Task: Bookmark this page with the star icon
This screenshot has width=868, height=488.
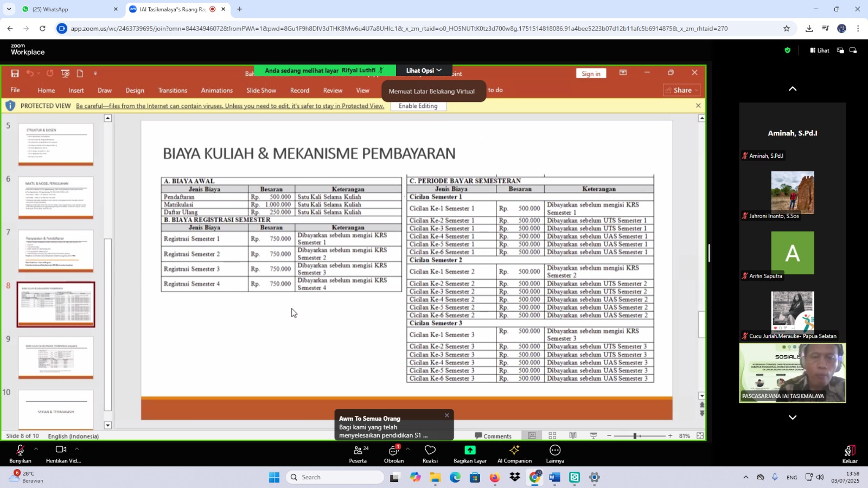Action: pyautogui.click(x=786, y=29)
